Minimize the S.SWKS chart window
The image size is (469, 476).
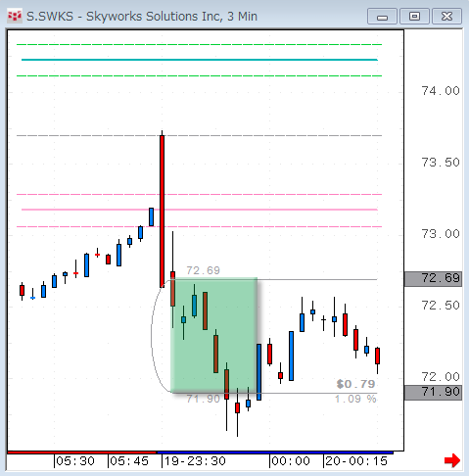pyautogui.click(x=382, y=17)
